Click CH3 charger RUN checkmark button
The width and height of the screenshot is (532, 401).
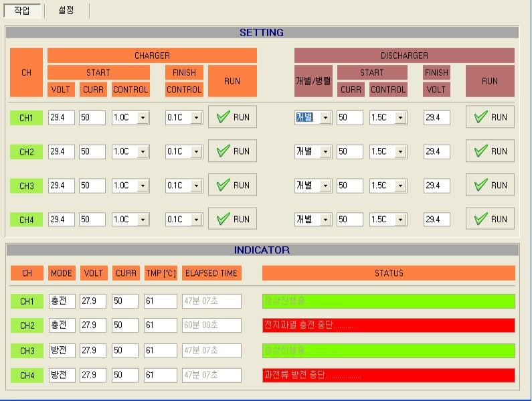click(x=232, y=185)
